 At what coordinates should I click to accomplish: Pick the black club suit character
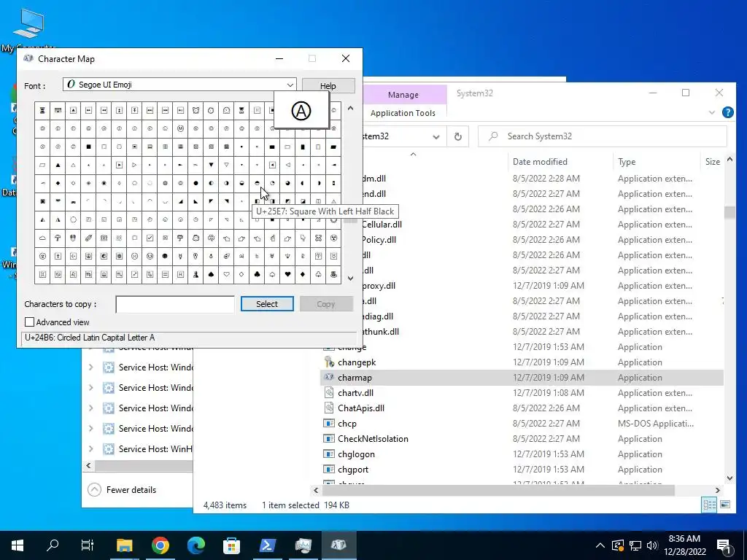[257, 274]
